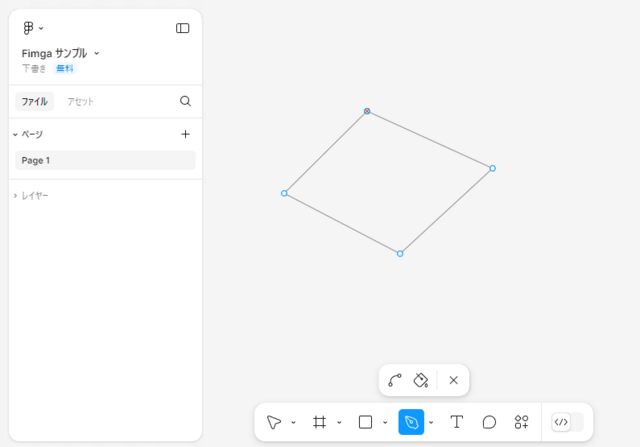Viewport: 640px width, 447px height.
Task: Open the Actions components icon
Action: (x=521, y=422)
